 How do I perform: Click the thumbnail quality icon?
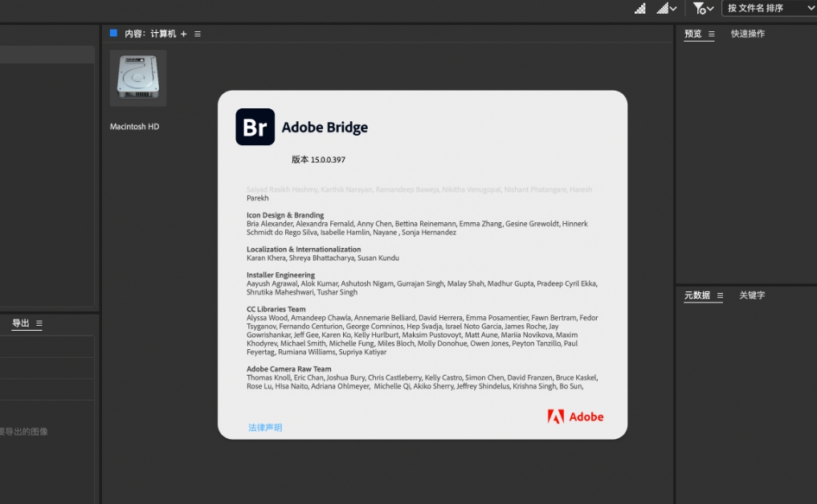tap(639, 8)
